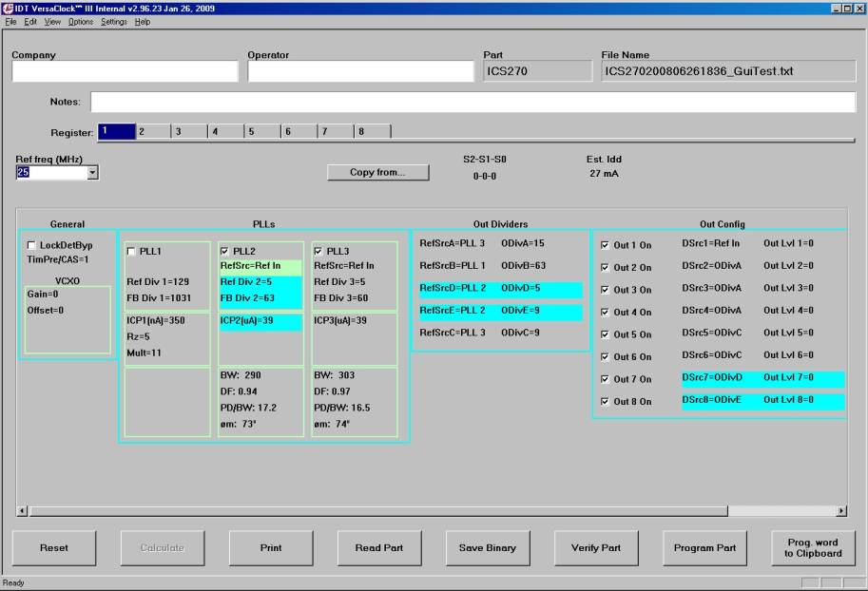
Task: Click the DSrc7=ODivD entry
Action: [x=712, y=377]
